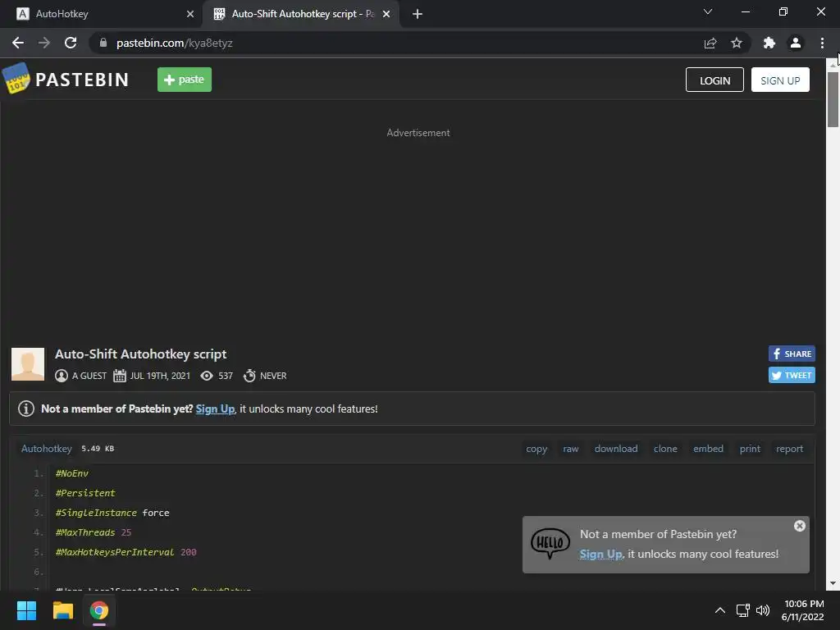Click the guest user avatar thumbnail
Viewport: 840px width, 630px height.
[28, 363]
